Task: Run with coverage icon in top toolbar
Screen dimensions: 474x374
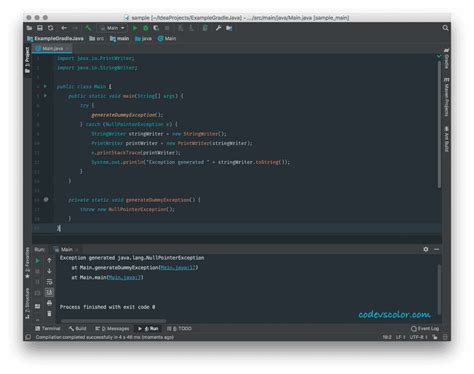Action: [156, 28]
